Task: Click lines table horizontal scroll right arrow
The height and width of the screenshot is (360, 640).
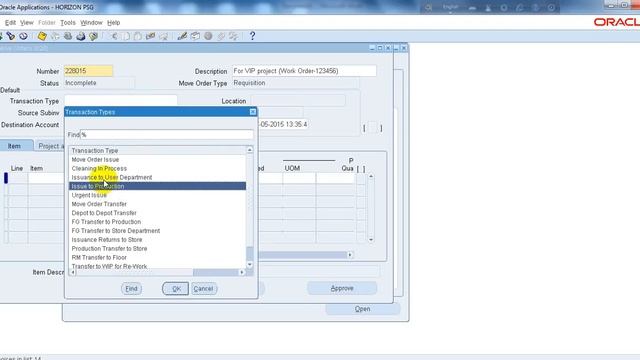Action: [x=350, y=255]
